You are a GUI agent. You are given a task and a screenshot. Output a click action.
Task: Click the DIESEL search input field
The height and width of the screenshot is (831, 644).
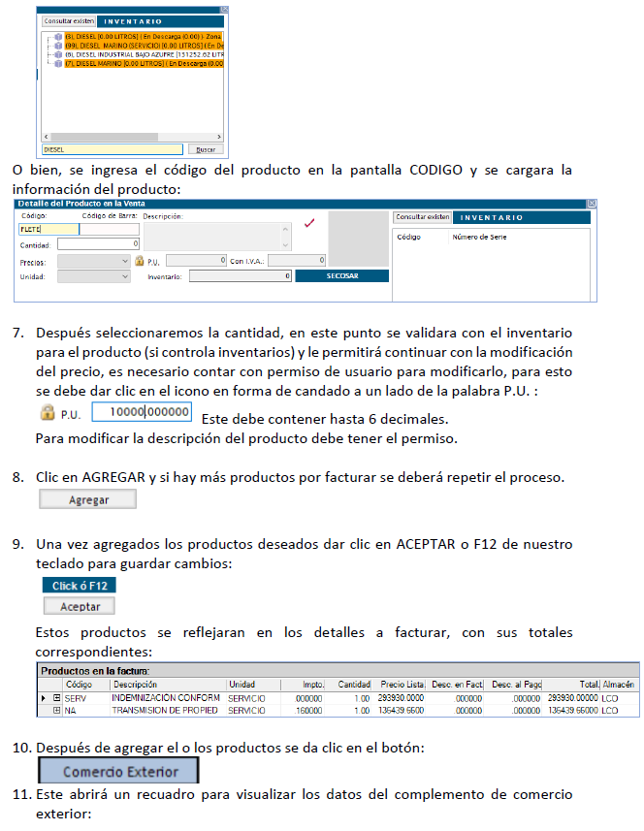point(113,149)
